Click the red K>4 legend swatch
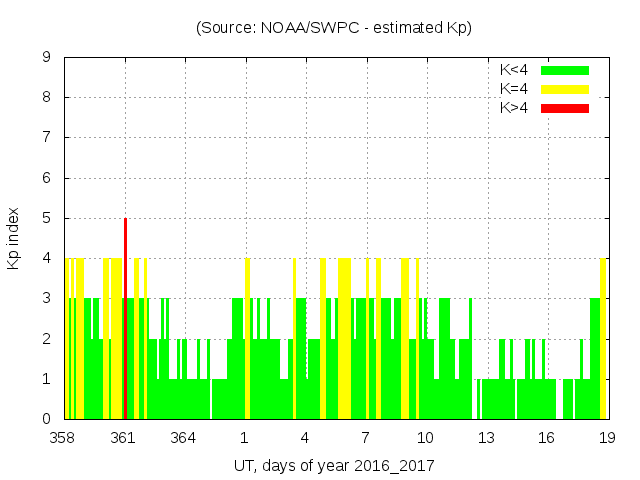This screenshot has width=640, height=480. (565, 108)
